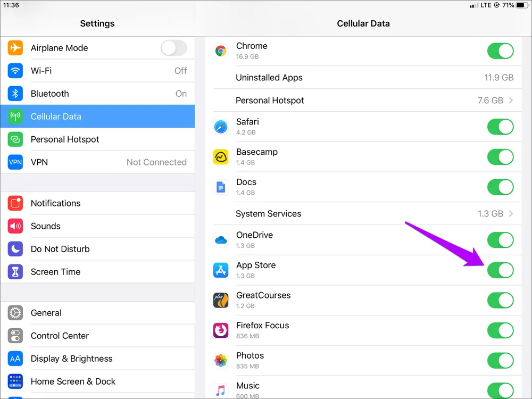This screenshot has height=399, width=532.
Task: Open System Services details chevron
Action: click(x=511, y=214)
